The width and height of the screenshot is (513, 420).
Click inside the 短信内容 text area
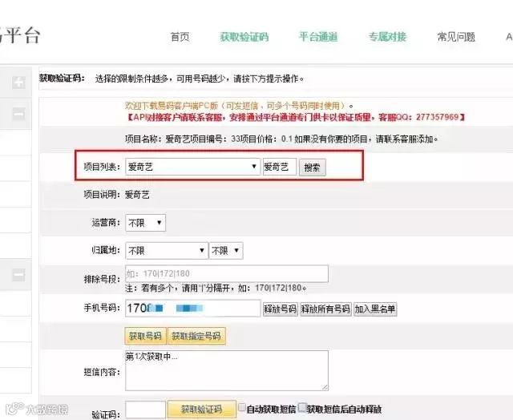point(227,370)
